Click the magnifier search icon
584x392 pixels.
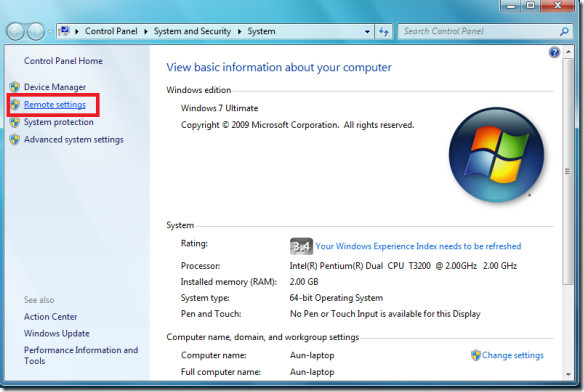coord(564,32)
